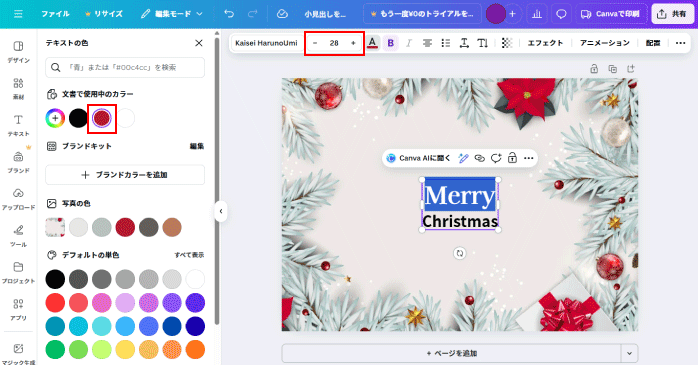Select the white document color swatch
Screen dimensions: 698x365
[x=126, y=118]
